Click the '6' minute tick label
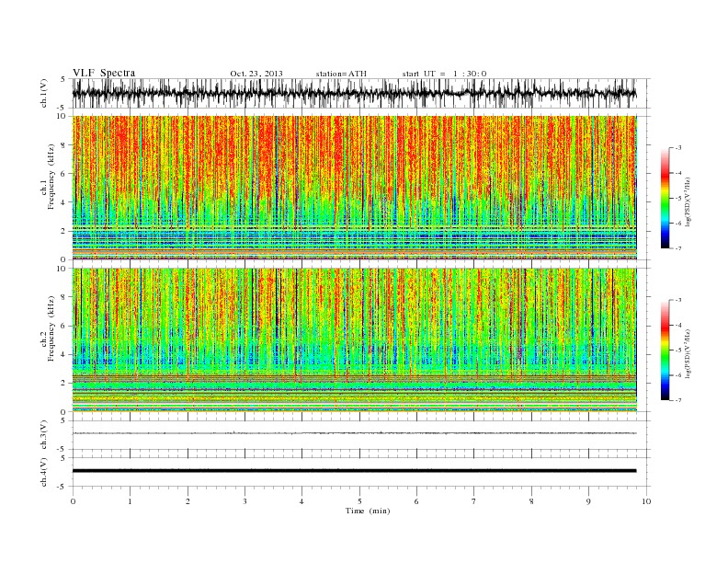The height and width of the screenshot is (563, 728). coord(417,501)
